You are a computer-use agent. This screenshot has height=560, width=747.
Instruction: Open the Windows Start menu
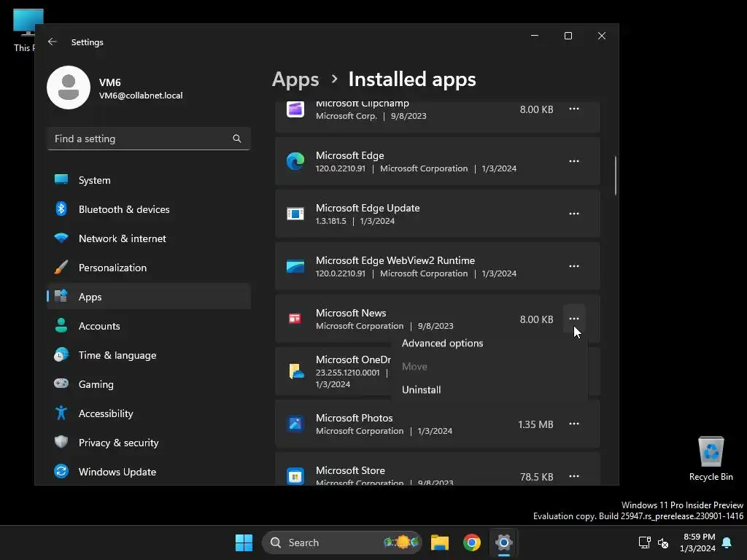244,542
